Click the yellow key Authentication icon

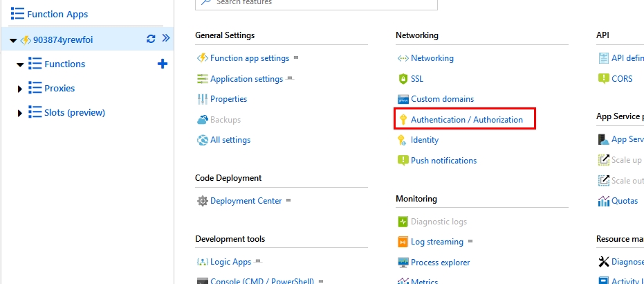(403, 120)
